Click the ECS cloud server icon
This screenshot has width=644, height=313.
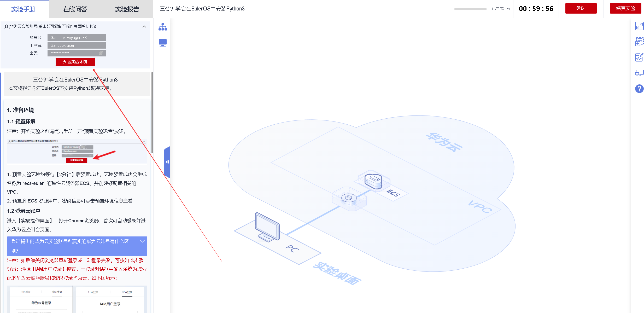pyautogui.click(x=373, y=181)
